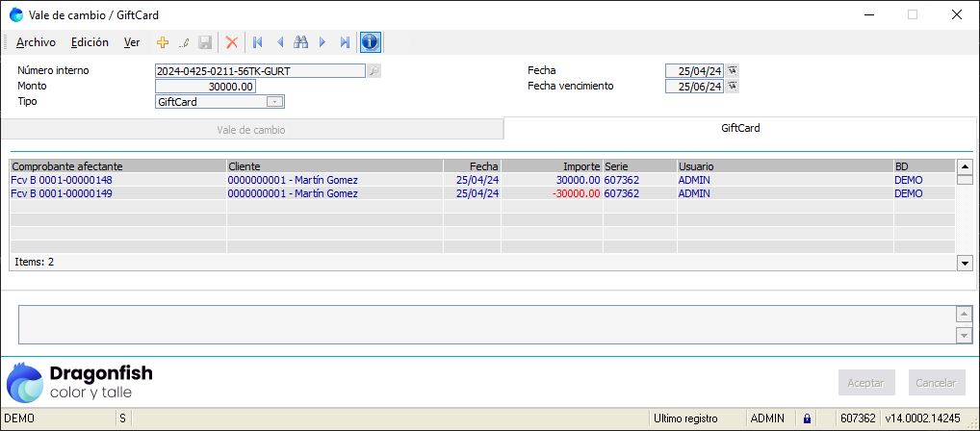The height and width of the screenshot is (431, 980).
Task: Open the Edición menu
Action: [x=90, y=42]
